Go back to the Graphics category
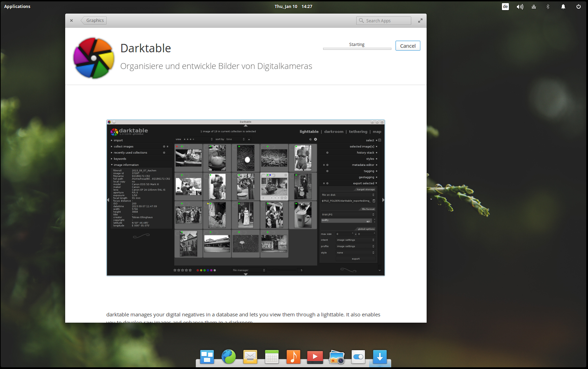The width and height of the screenshot is (588, 369). 94,21
